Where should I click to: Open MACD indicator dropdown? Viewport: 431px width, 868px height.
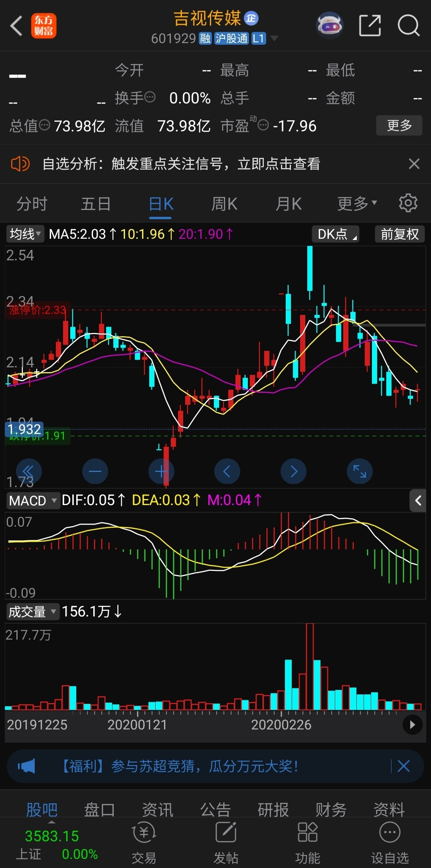point(33,501)
